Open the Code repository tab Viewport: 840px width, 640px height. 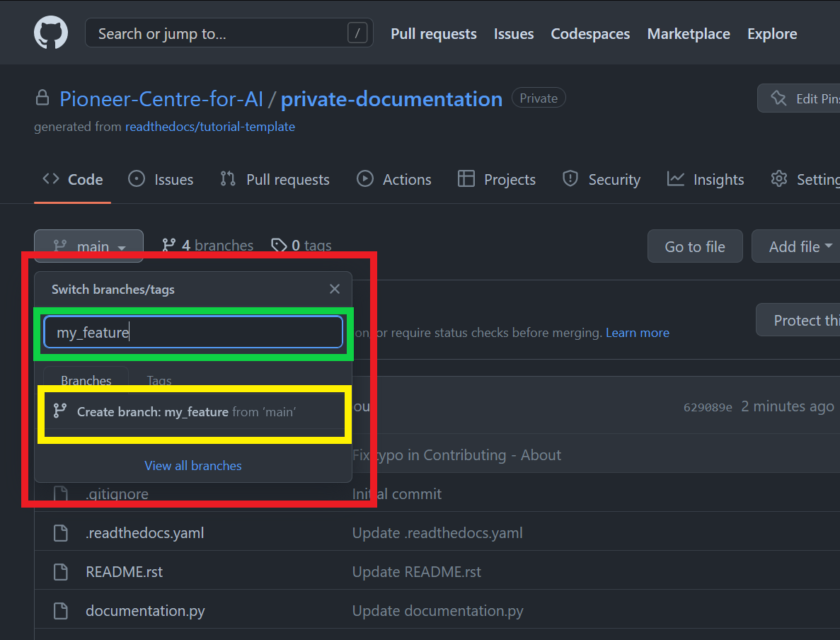[73, 179]
